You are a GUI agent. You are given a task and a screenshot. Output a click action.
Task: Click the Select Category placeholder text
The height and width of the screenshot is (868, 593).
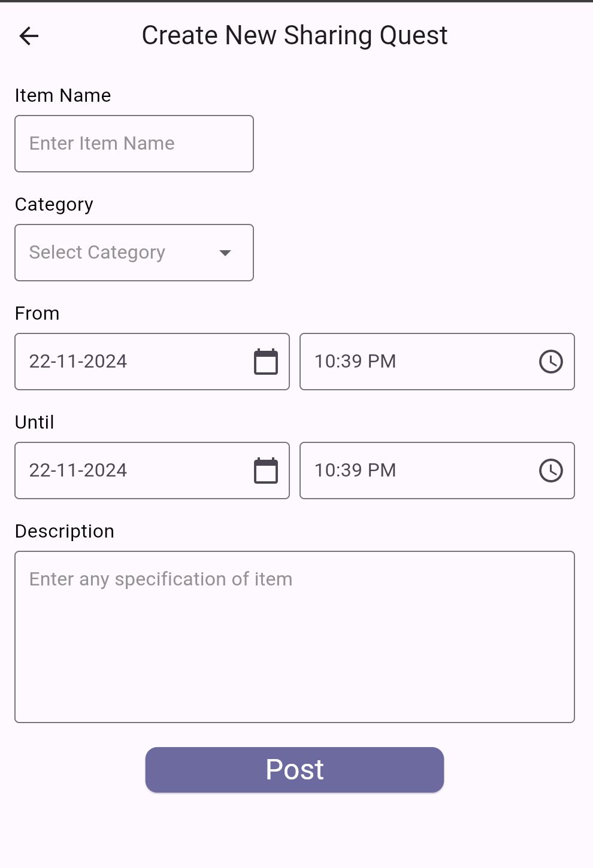point(97,253)
